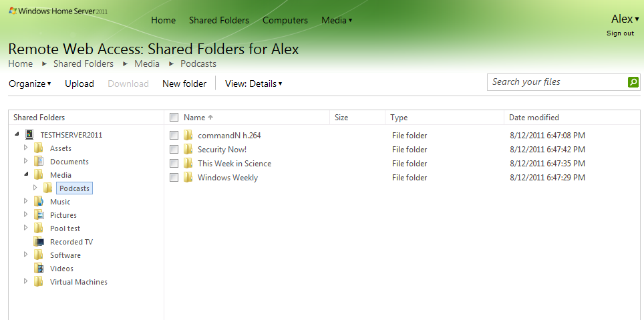
Task: Open the This Week in Science folder name
Action: 234,163
